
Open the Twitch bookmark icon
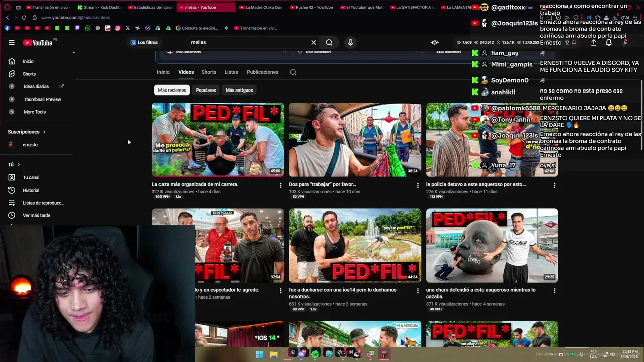77,28
